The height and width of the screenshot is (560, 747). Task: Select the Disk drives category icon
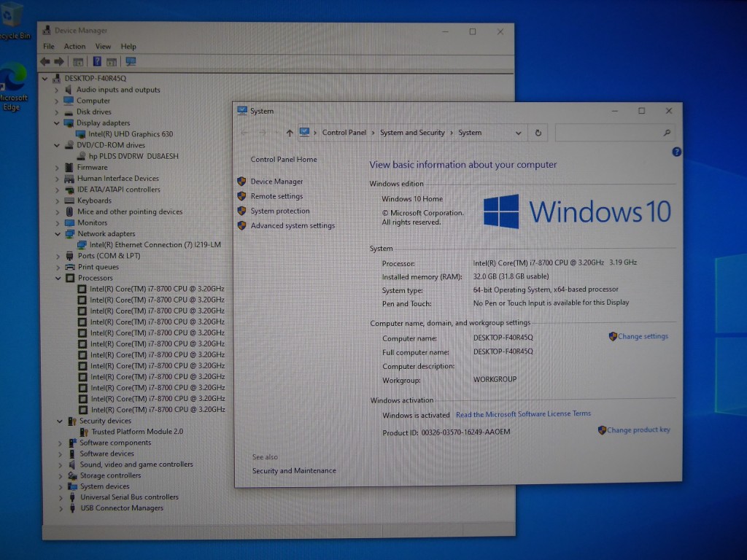[69, 112]
